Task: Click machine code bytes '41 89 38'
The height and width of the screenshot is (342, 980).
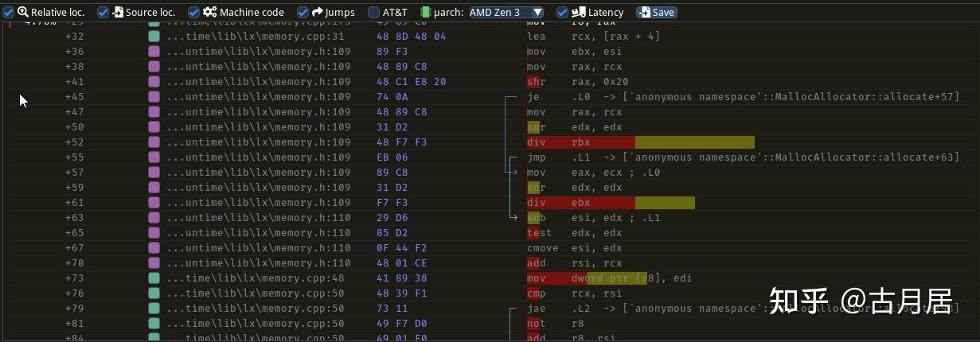Action: pyautogui.click(x=402, y=278)
